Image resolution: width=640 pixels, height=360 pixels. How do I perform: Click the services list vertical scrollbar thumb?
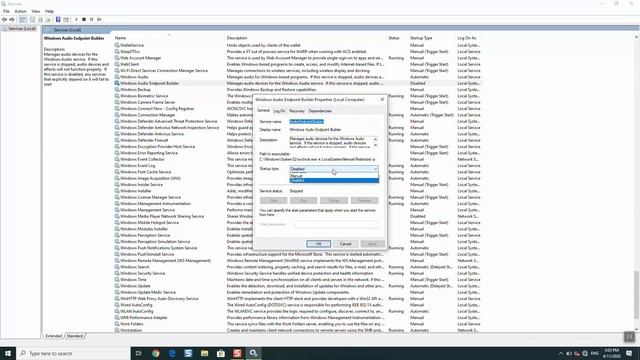coord(636,294)
